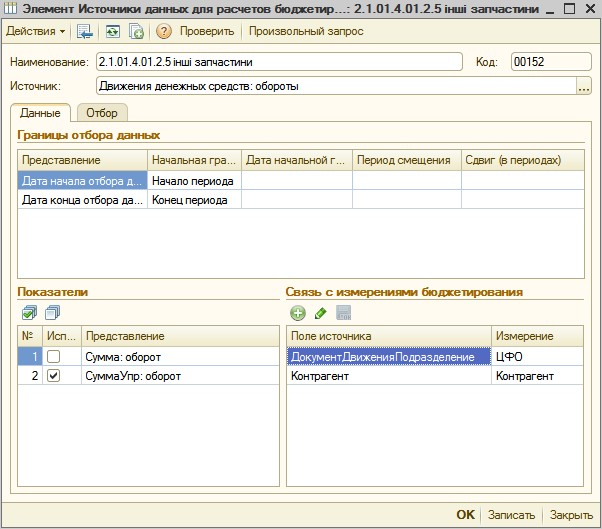The image size is (602, 529).
Task: Enable the Сумма: оборот checkbox
Action: tap(51, 356)
